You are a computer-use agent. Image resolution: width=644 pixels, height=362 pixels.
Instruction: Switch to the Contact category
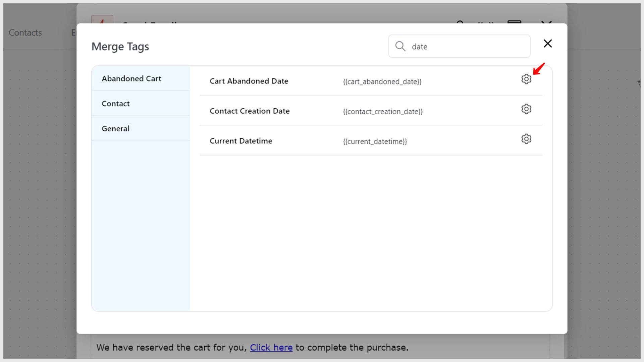click(x=115, y=104)
